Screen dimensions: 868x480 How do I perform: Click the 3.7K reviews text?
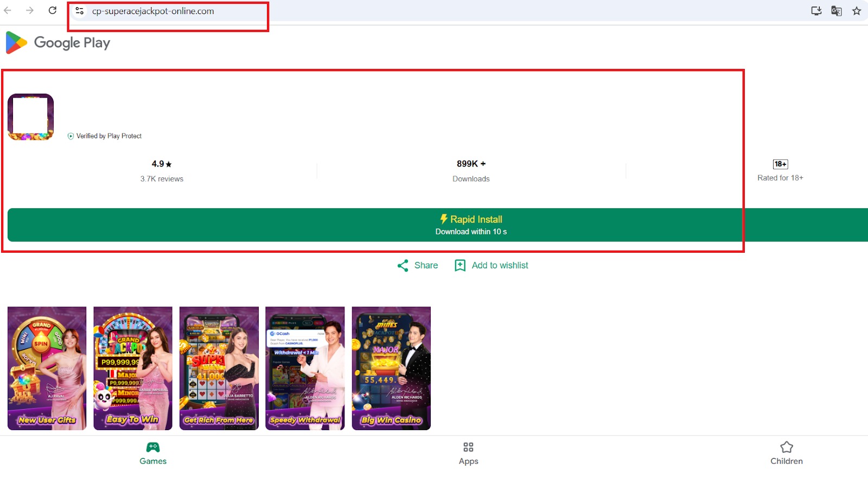(162, 179)
